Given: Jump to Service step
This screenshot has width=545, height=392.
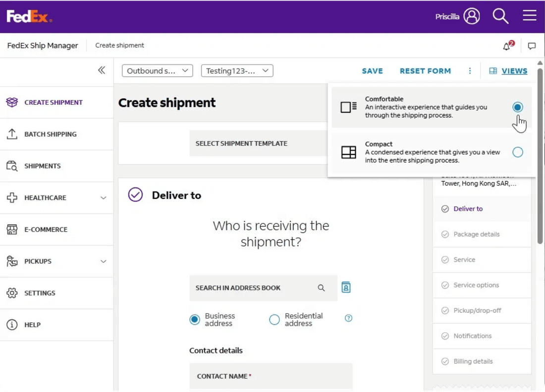Looking at the screenshot, I should 482,260.
